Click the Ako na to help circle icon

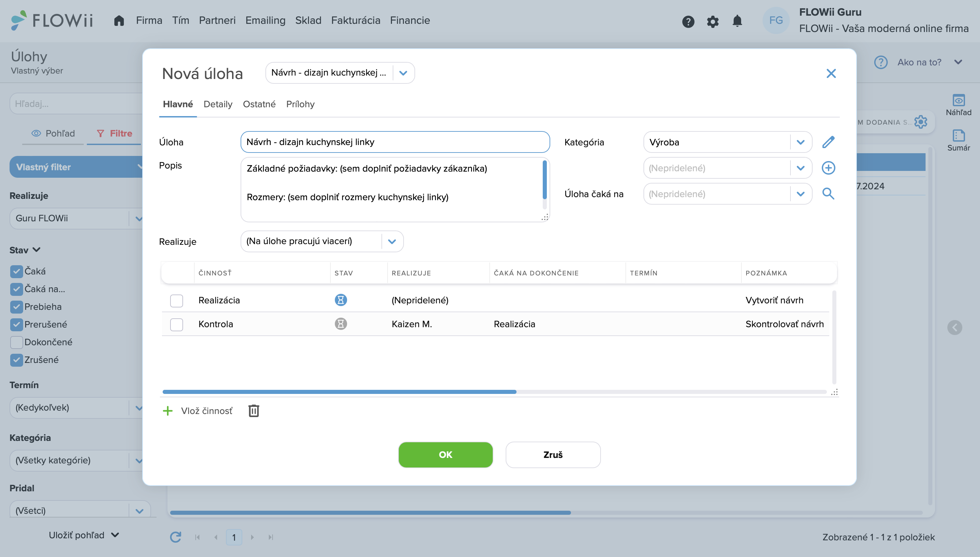click(881, 62)
